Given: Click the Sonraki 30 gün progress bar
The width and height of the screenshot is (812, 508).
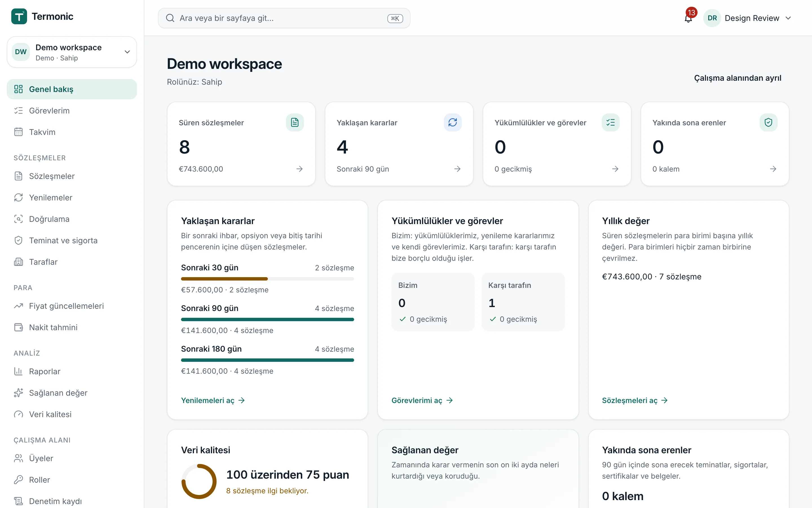Looking at the screenshot, I should (x=267, y=279).
